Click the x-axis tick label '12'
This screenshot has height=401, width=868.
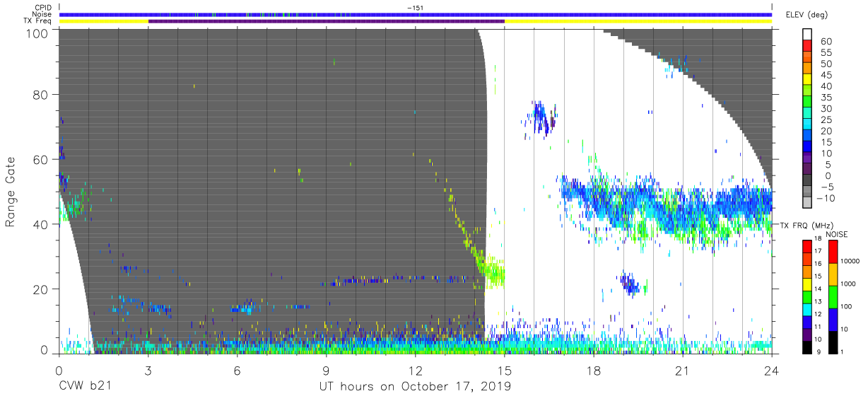(415, 371)
